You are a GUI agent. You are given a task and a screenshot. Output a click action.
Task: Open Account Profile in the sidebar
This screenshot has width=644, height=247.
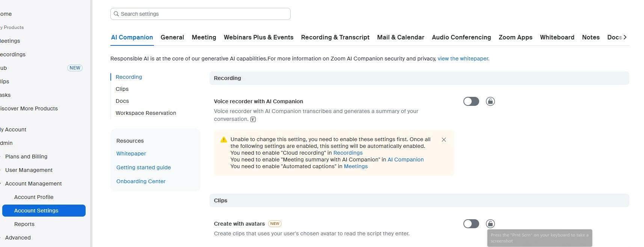(34, 197)
